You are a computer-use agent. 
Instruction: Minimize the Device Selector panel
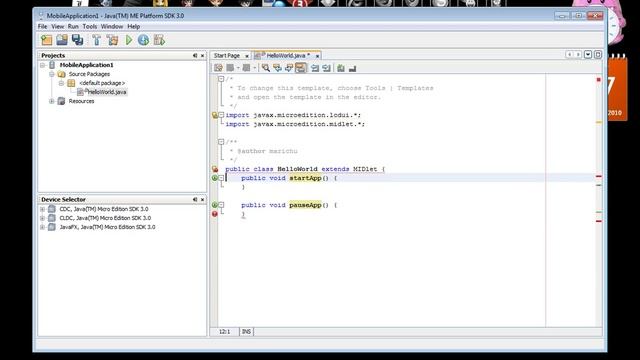[x=195, y=200]
